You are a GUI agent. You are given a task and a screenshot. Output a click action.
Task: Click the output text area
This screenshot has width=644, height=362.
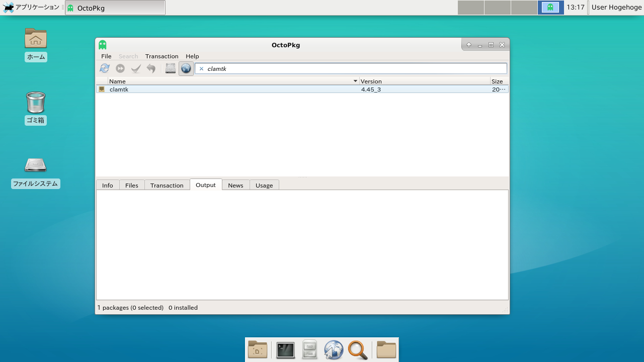pyautogui.click(x=302, y=245)
